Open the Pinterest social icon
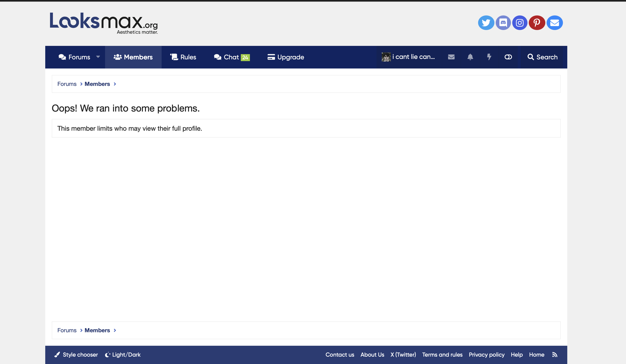Screen dimensions: 626x364 coord(537,23)
